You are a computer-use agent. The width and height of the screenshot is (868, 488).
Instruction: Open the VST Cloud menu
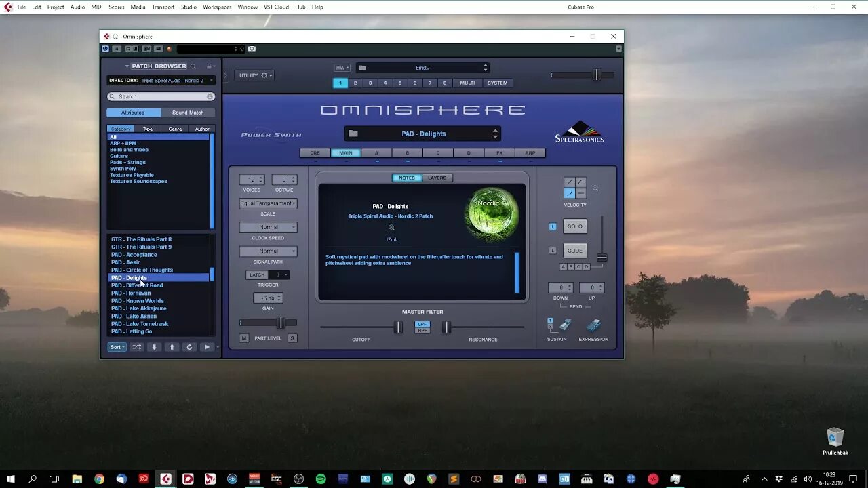pos(276,7)
